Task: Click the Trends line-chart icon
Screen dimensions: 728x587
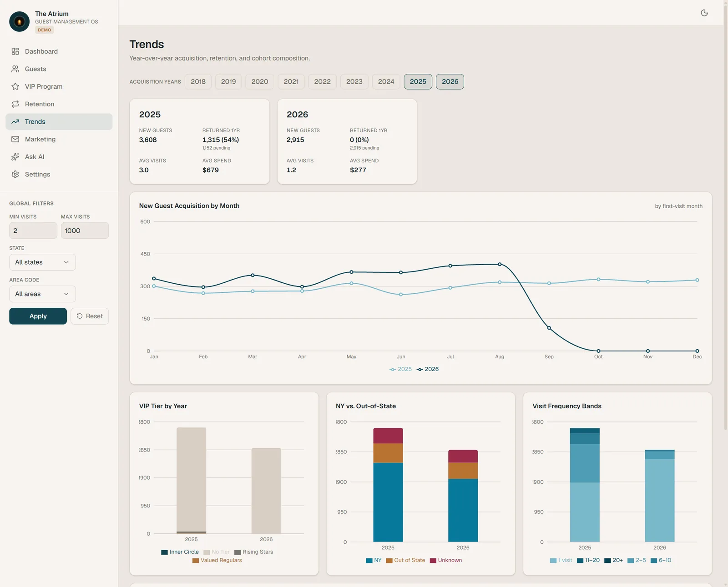Action: 15,122
